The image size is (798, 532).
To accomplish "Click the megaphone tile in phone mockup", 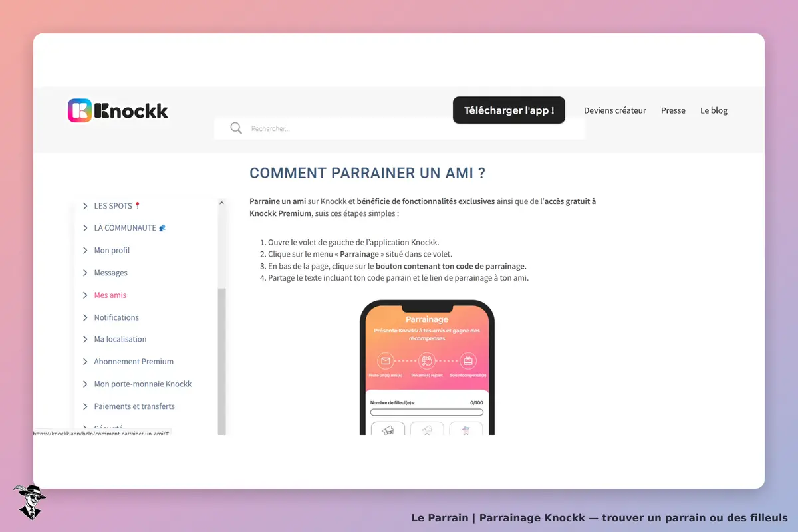I will (x=387, y=429).
